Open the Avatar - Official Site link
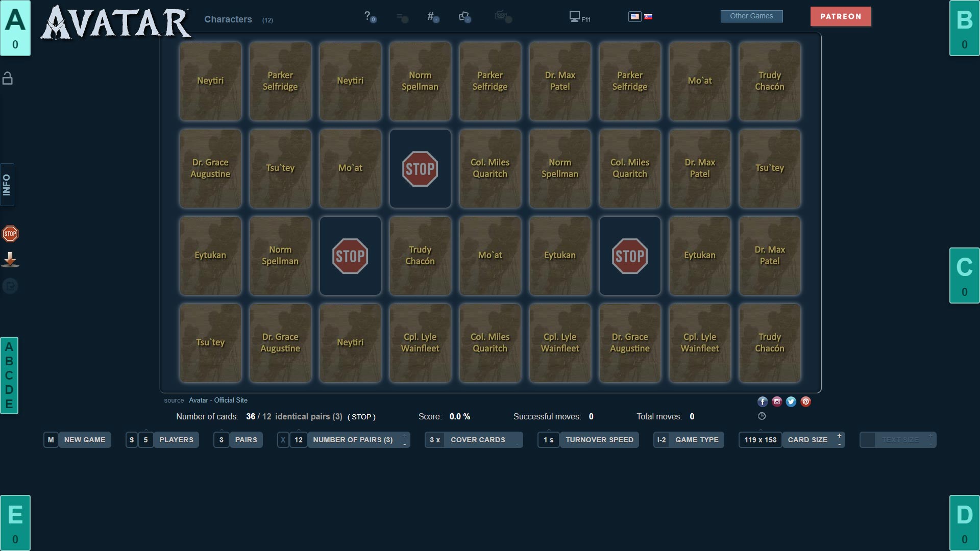The height and width of the screenshot is (551, 980). point(218,400)
